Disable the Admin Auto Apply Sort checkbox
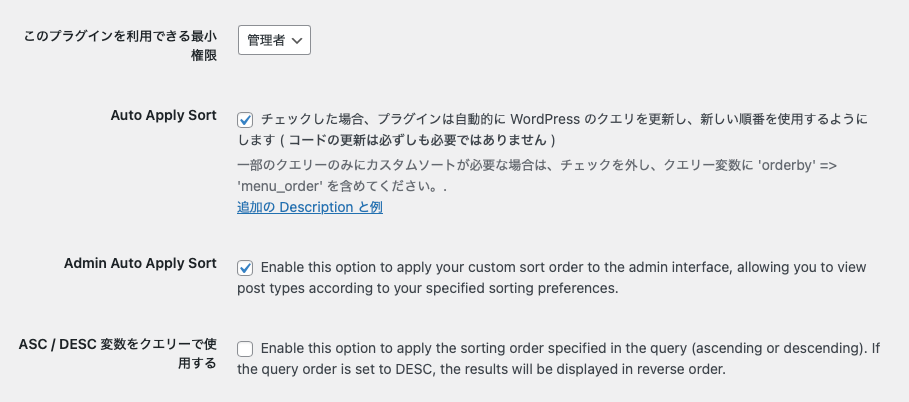 pyautogui.click(x=245, y=268)
